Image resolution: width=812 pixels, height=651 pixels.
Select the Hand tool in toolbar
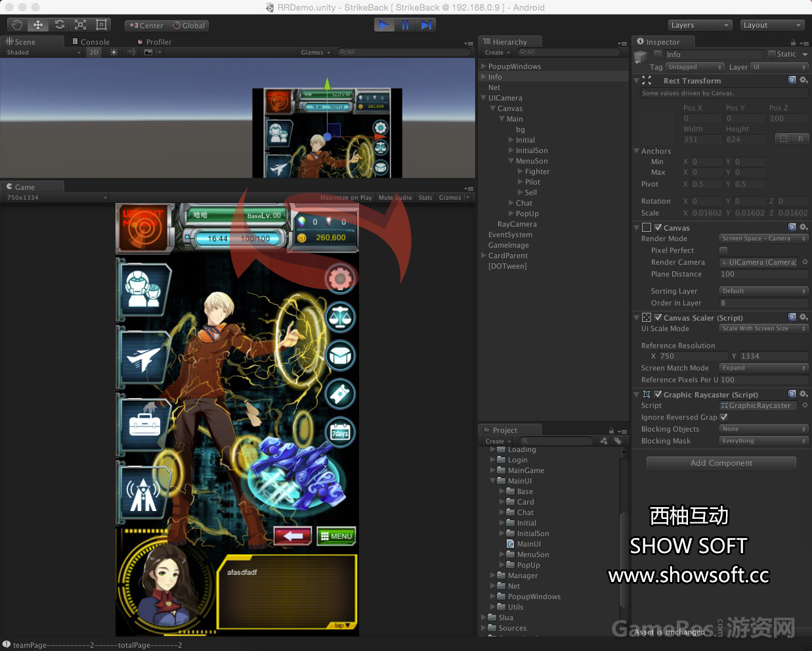pyautogui.click(x=17, y=25)
